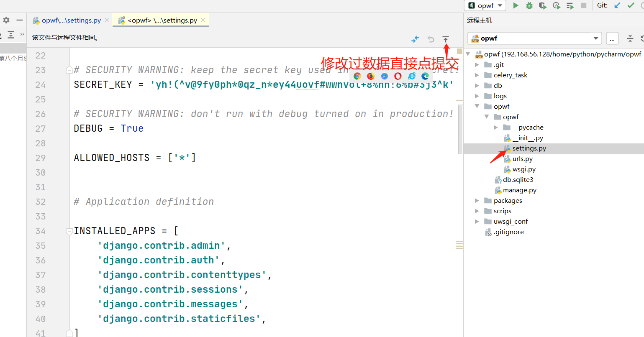Select manage.py in remote tree
644x337 pixels.
pos(519,190)
